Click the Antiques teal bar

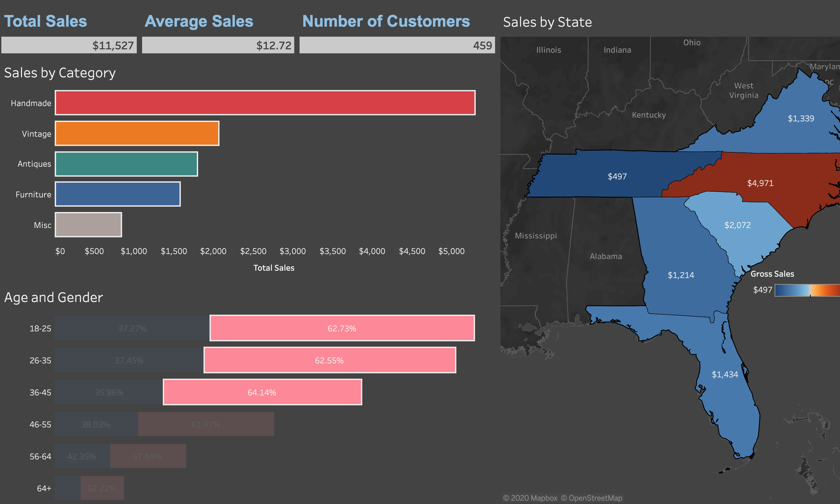tap(126, 164)
